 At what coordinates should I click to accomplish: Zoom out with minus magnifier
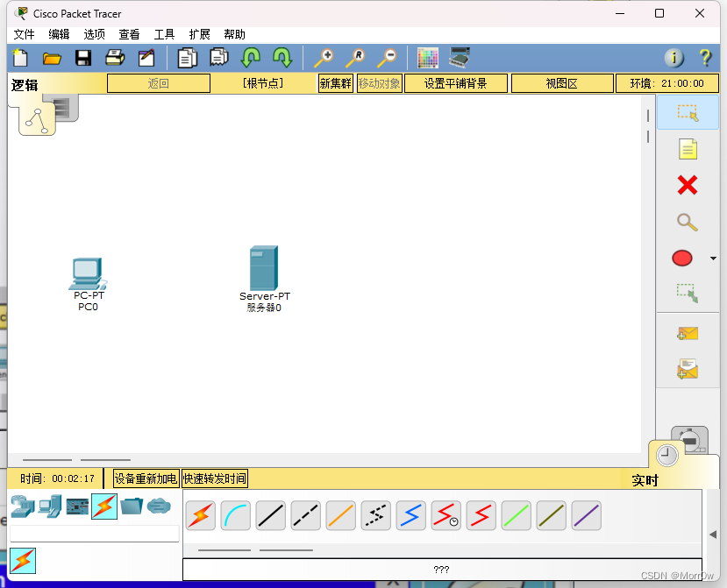click(387, 58)
